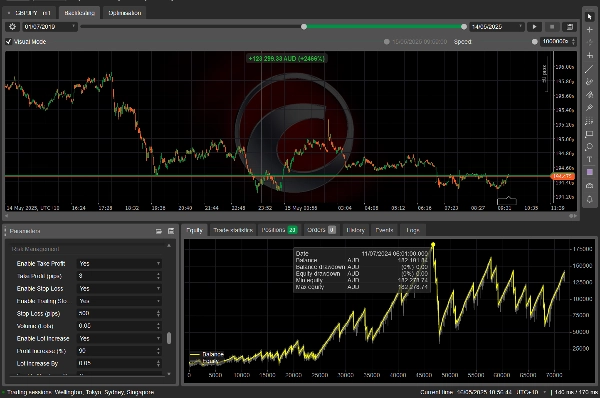Screen dimensions: 600x398
Task: Open the 01/07/2019 start date dropdown
Action: pos(50,27)
